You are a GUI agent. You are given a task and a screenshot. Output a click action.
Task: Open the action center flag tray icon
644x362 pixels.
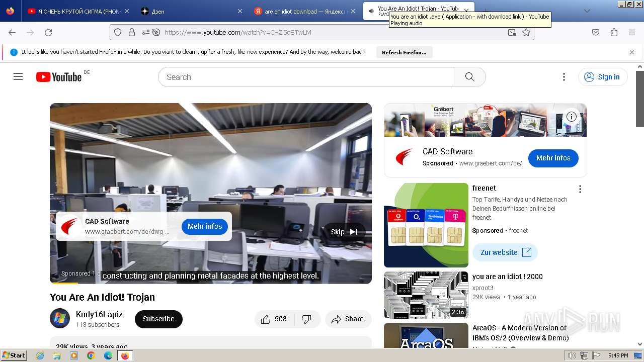click(595, 355)
